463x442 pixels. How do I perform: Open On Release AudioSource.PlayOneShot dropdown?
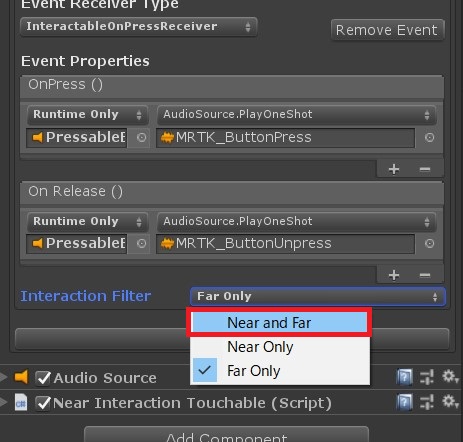(x=296, y=222)
